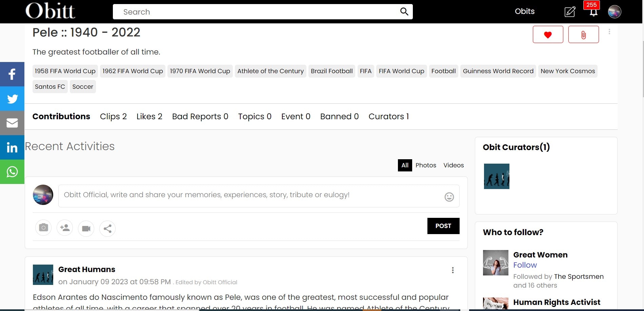The image size is (644, 311).
Task: Add a video with camcorder icon
Action: (86, 228)
